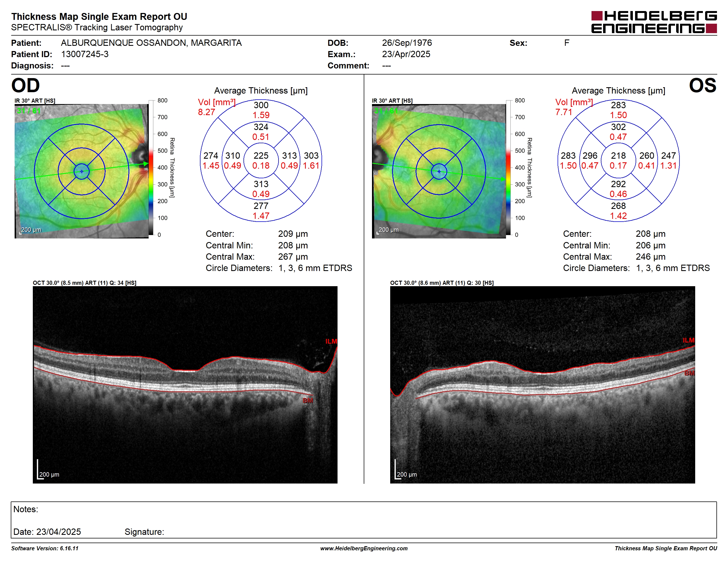The height and width of the screenshot is (563, 728).
Task: Click the Thickness Map Single Exam Report OU title
Action: click(99, 16)
